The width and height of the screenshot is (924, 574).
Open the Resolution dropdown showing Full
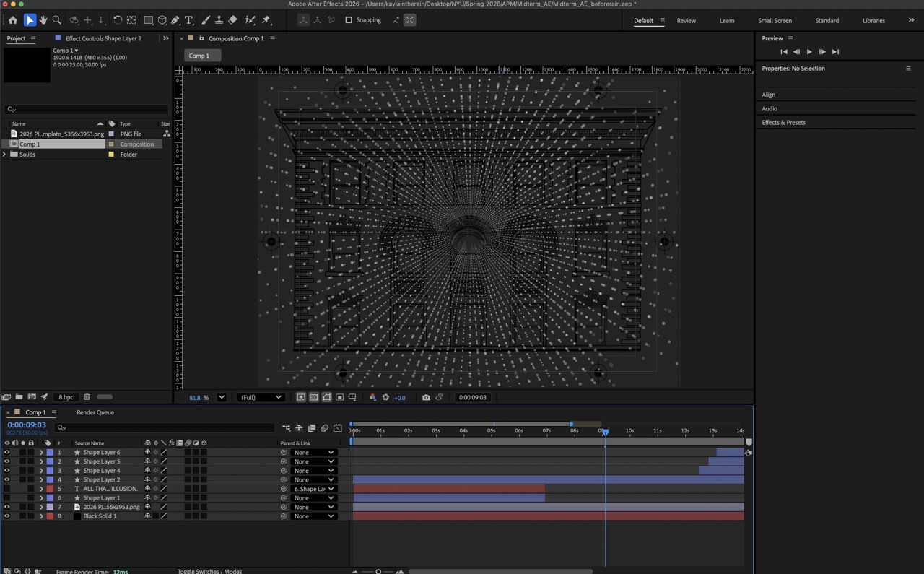261,397
